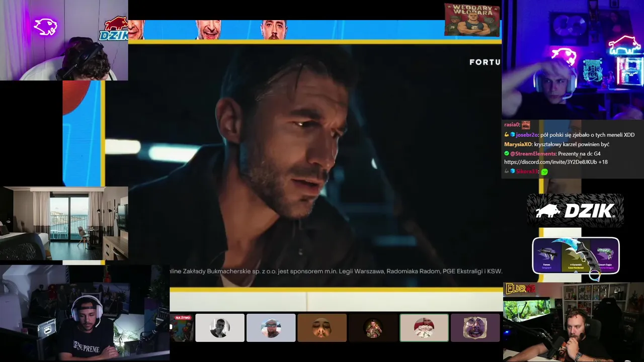
Task: Click the Sikora33 username in chat
Action: pyautogui.click(x=527, y=172)
